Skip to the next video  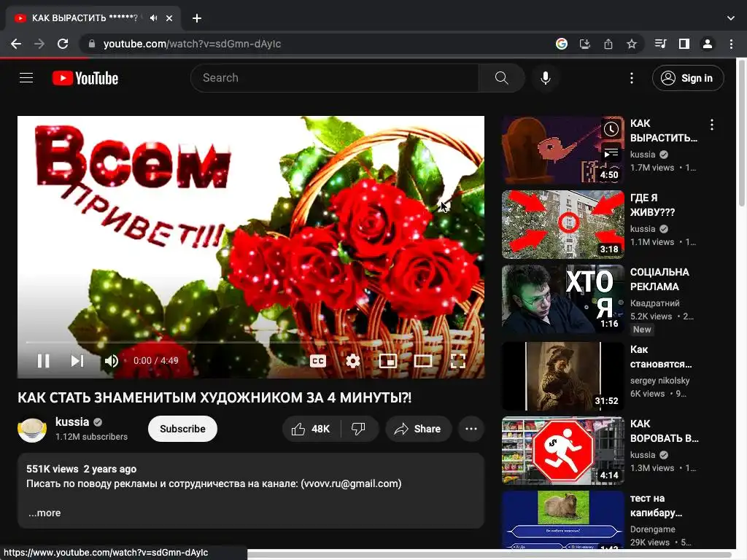click(77, 361)
